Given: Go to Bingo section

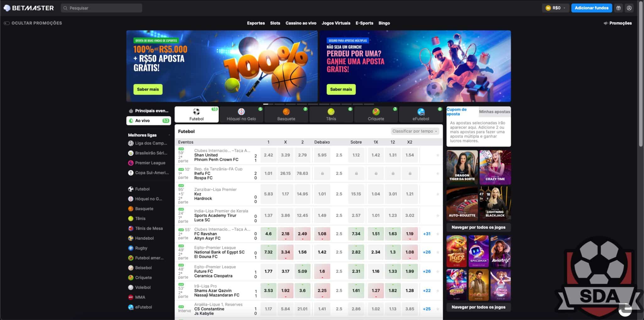Looking at the screenshot, I should coord(384,23).
